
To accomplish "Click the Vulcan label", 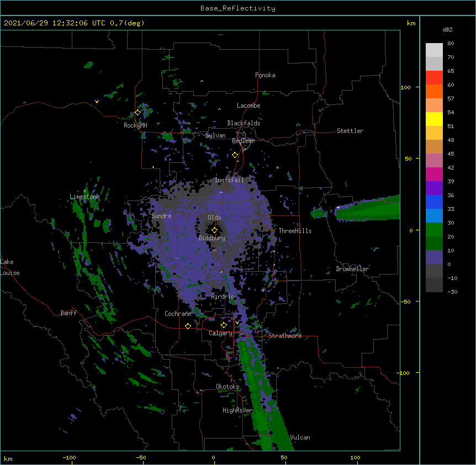I will tap(300, 437).
